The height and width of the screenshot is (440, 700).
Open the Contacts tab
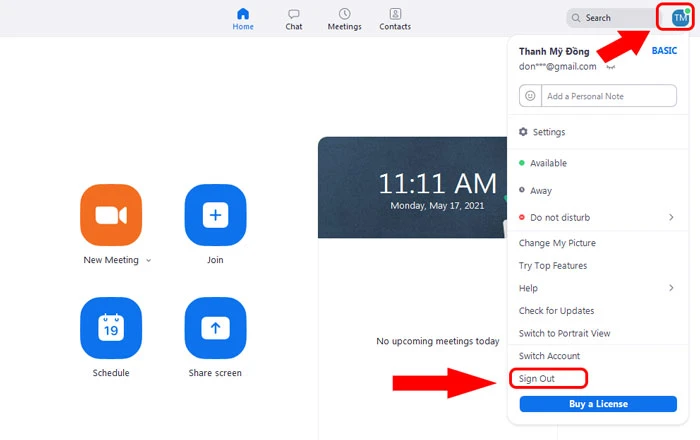click(395, 19)
